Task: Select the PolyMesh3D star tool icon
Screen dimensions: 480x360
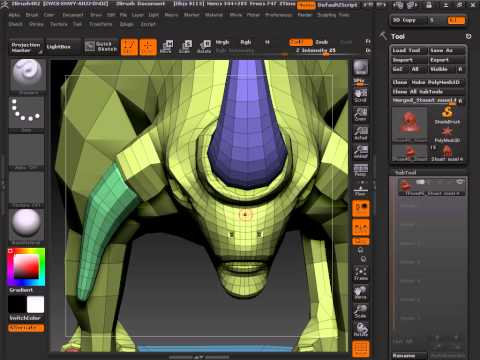Action: [x=447, y=134]
